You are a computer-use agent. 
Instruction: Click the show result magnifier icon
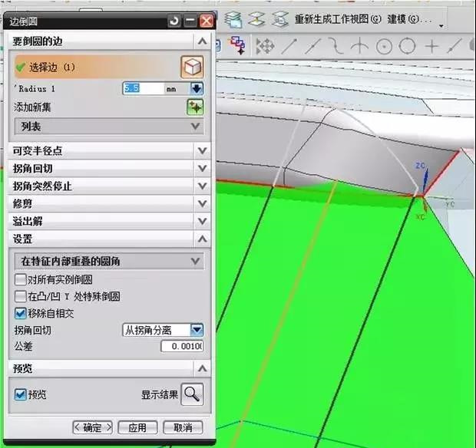coord(193,394)
